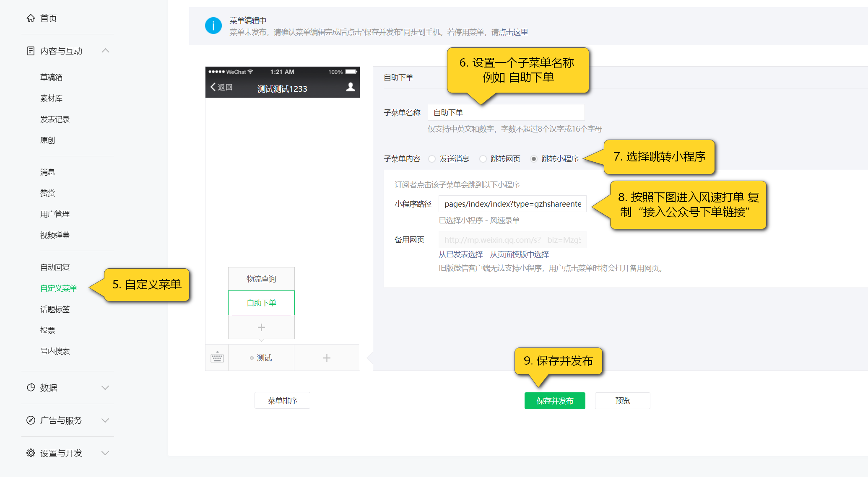
Task: Select the 自助下单 submenu in phone preview
Action: (261, 303)
